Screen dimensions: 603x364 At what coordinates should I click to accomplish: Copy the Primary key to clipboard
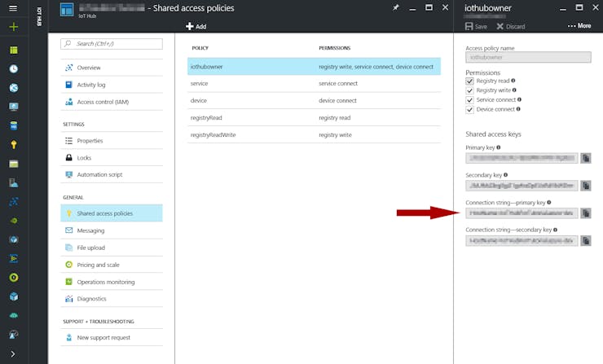click(x=586, y=158)
